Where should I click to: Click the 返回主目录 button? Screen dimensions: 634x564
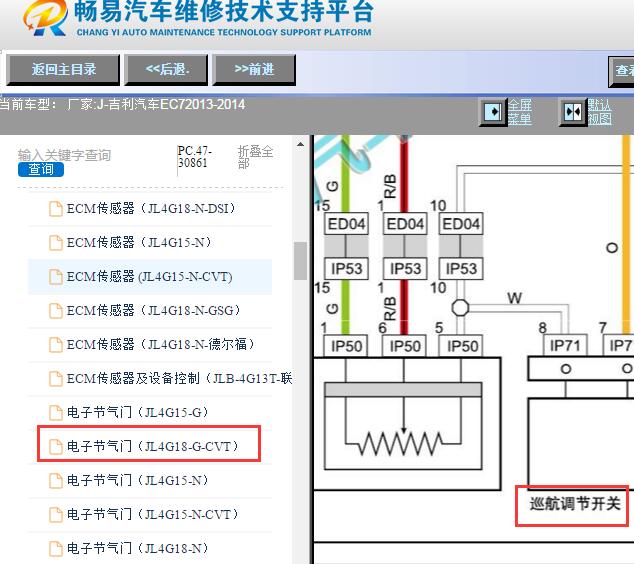[x=63, y=70]
